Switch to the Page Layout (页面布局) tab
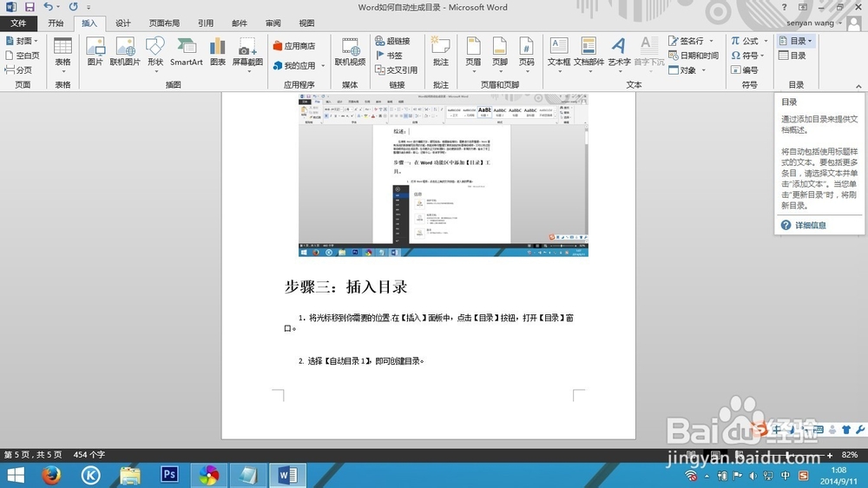Image resolution: width=868 pixels, height=488 pixels. [164, 23]
